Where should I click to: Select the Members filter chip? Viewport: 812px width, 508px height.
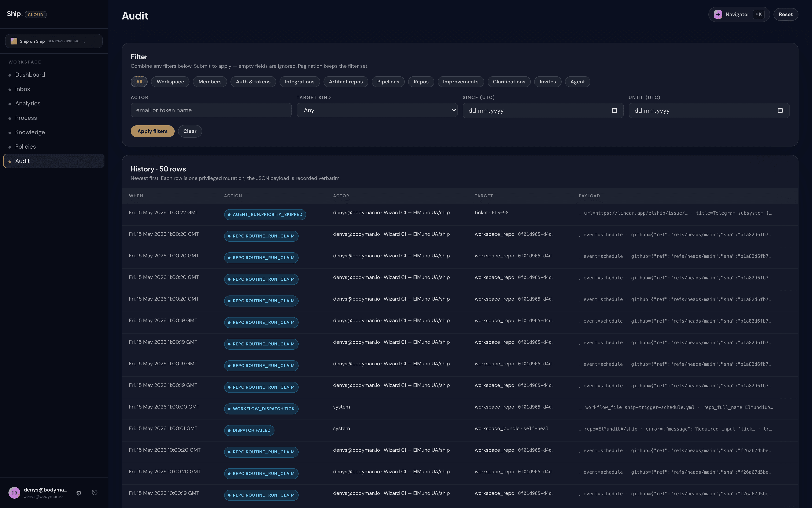(210, 82)
